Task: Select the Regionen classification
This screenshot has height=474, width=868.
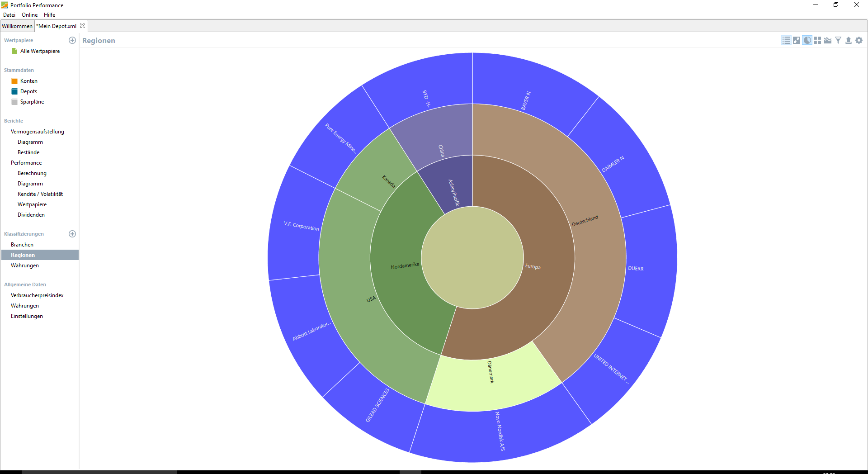Action: tap(40, 255)
